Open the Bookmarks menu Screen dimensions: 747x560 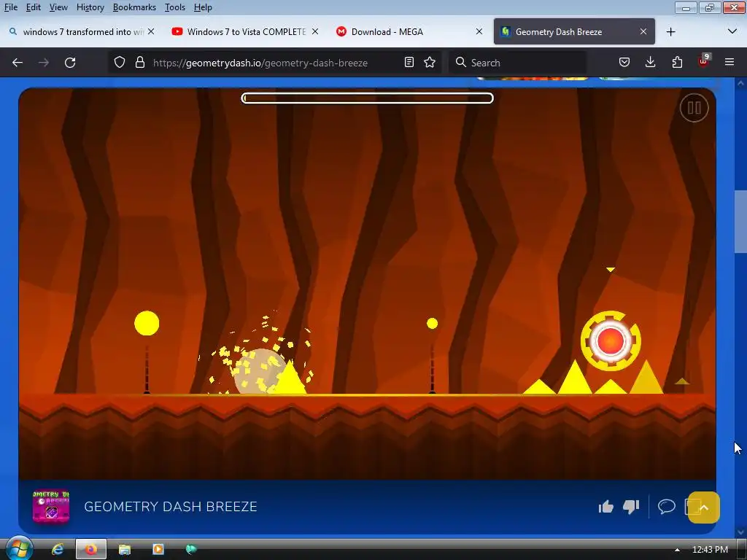click(x=134, y=7)
